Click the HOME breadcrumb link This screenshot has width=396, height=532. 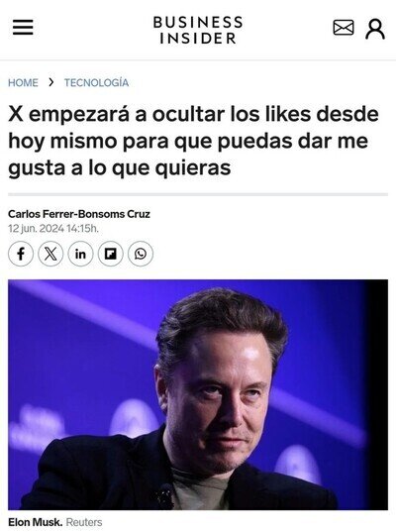[x=23, y=83]
